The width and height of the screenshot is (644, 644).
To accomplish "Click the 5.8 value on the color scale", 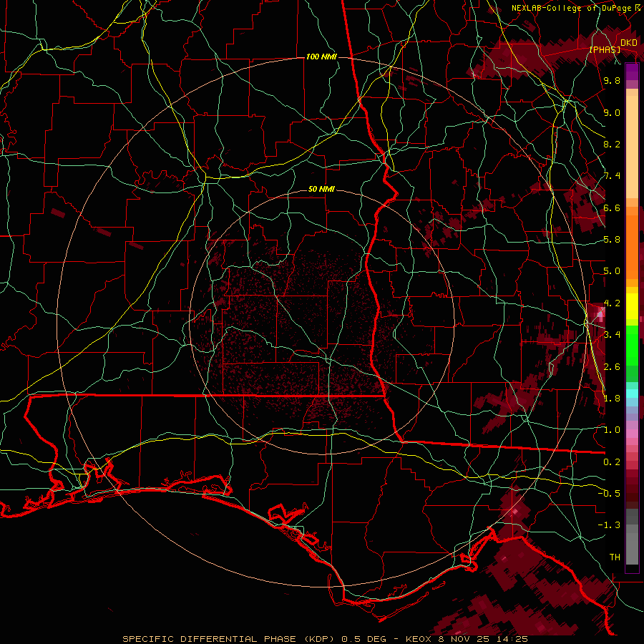I will click(612, 240).
